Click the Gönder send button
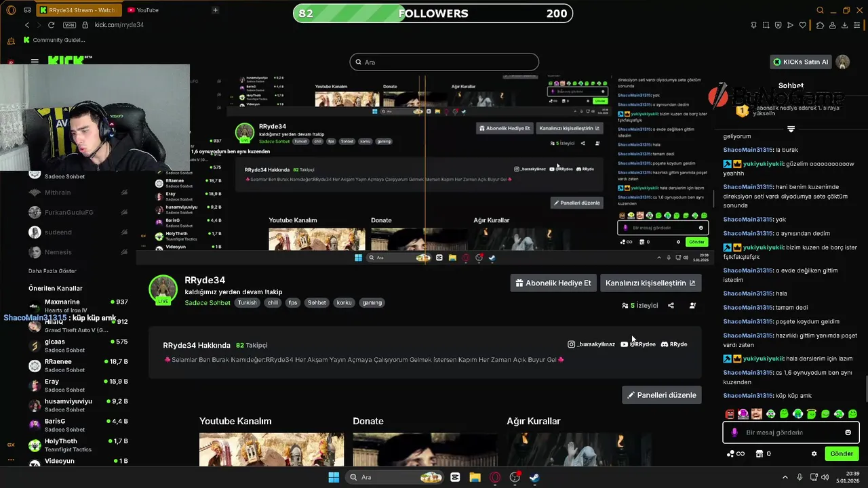 [842, 453]
